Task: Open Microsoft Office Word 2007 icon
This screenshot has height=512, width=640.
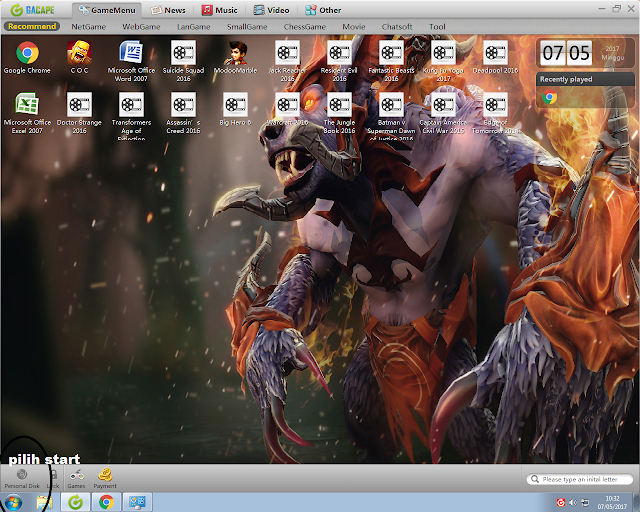Action: pyautogui.click(x=131, y=53)
